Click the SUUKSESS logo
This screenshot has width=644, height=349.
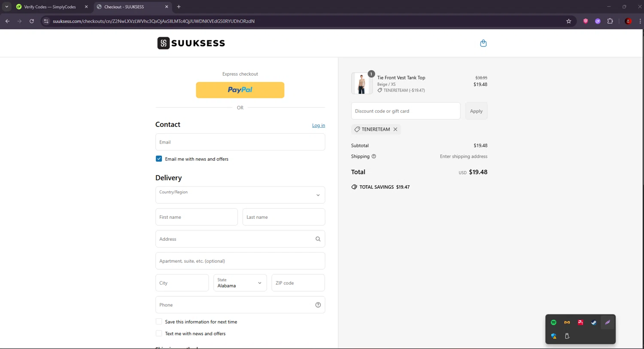point(191,43)
